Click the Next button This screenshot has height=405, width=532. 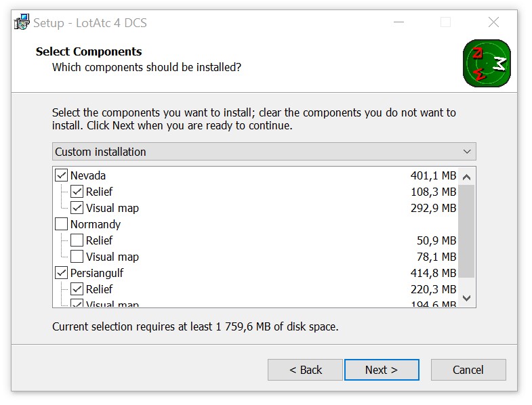(382, 370)
